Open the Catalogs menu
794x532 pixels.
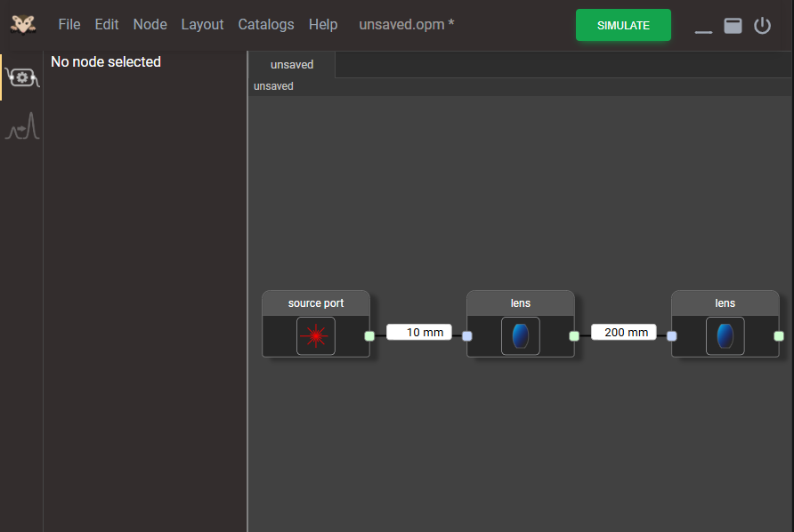coord(266,24)
